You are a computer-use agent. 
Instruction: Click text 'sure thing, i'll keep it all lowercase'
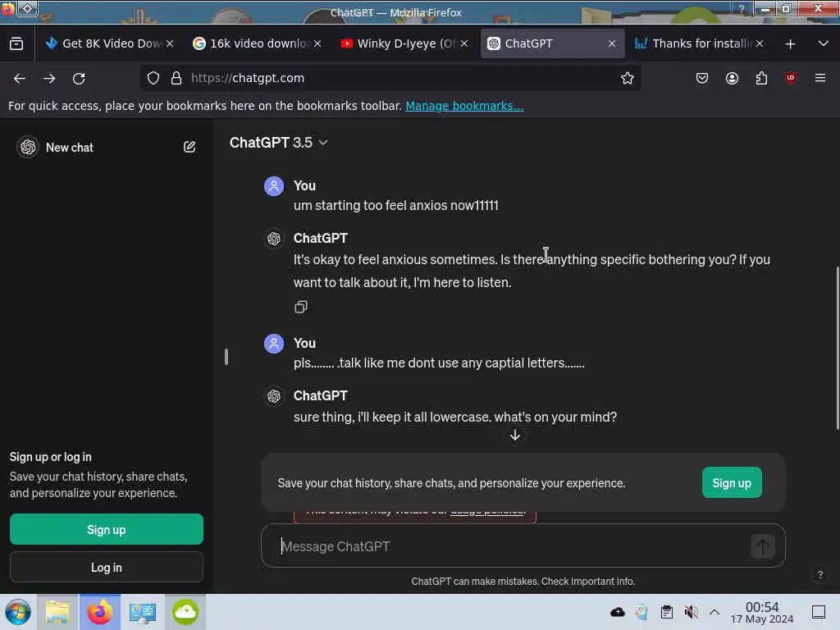(x=391, y=417)
